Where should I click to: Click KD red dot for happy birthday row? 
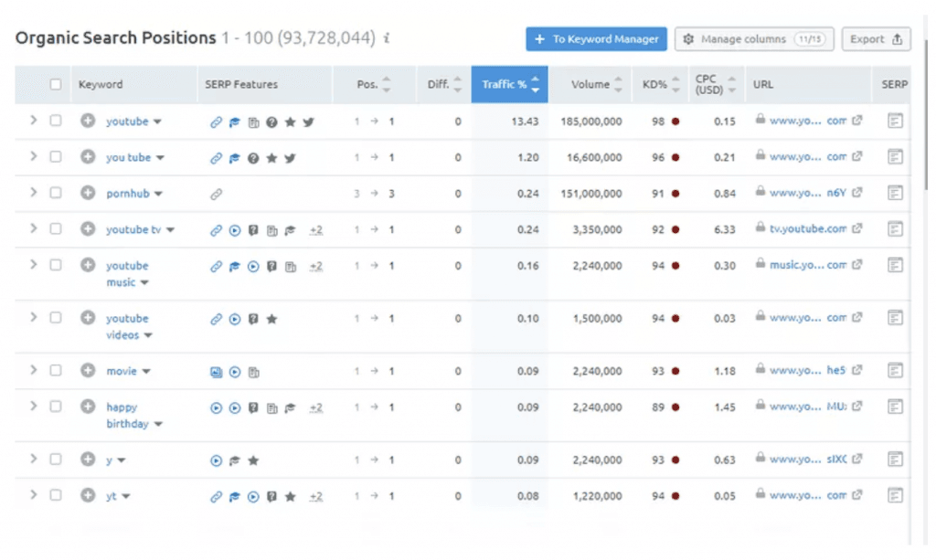675,407
